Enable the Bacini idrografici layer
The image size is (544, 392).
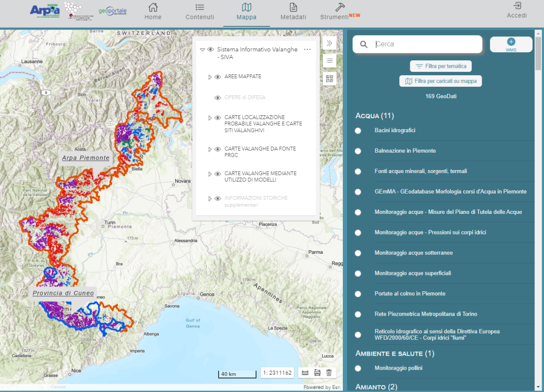click(x=358, y=130)
